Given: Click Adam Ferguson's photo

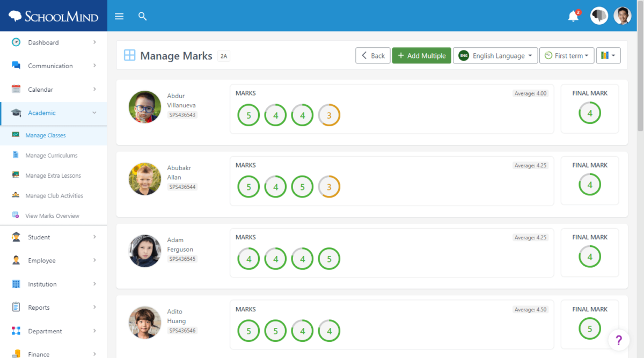Looking at the screenshot, I should 145,251.
